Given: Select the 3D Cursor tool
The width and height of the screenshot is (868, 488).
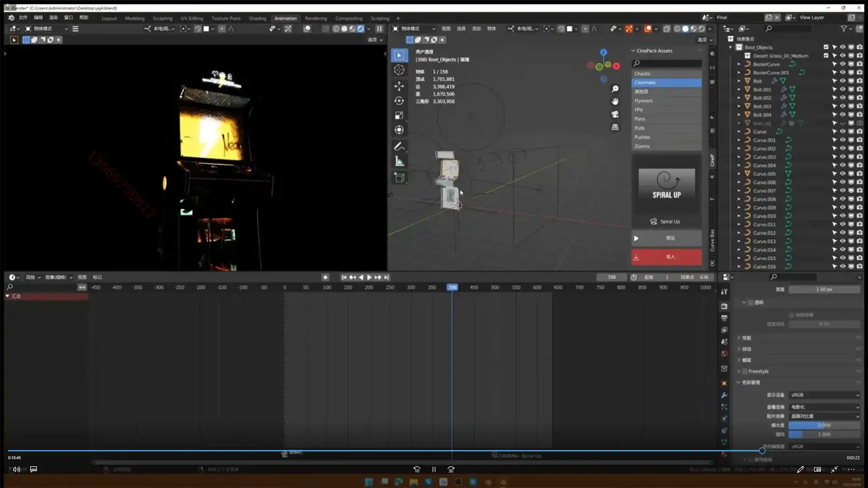Looking at the screenshot, I should (399, 70).
